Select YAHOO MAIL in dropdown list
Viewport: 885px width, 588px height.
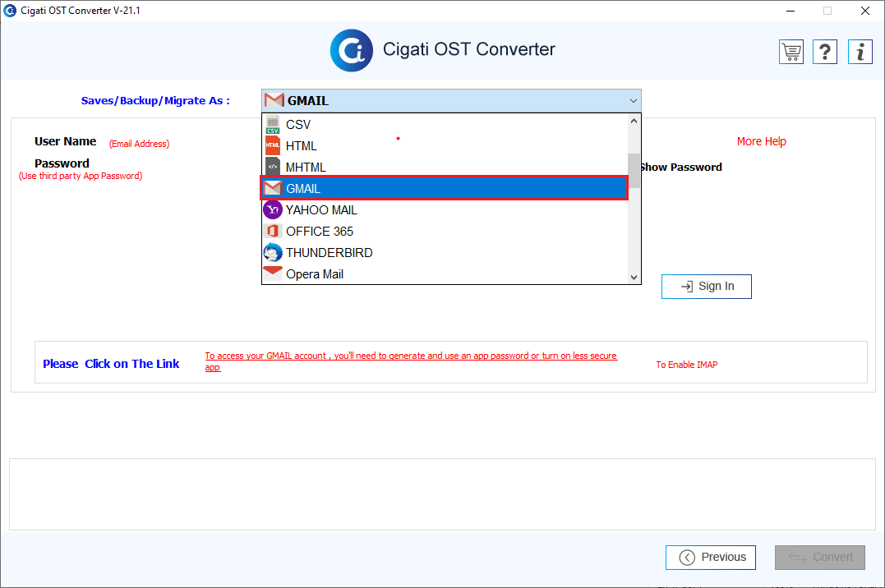pos(445,210)
